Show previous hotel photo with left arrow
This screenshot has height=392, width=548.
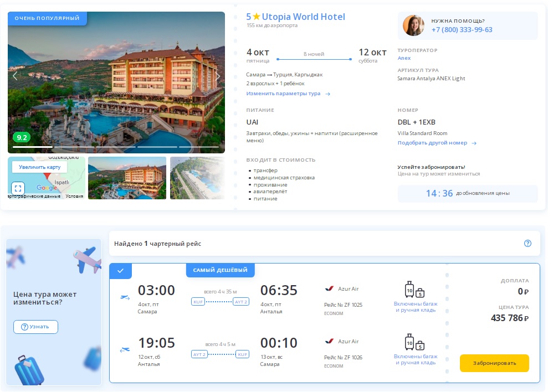pos(15,76)
